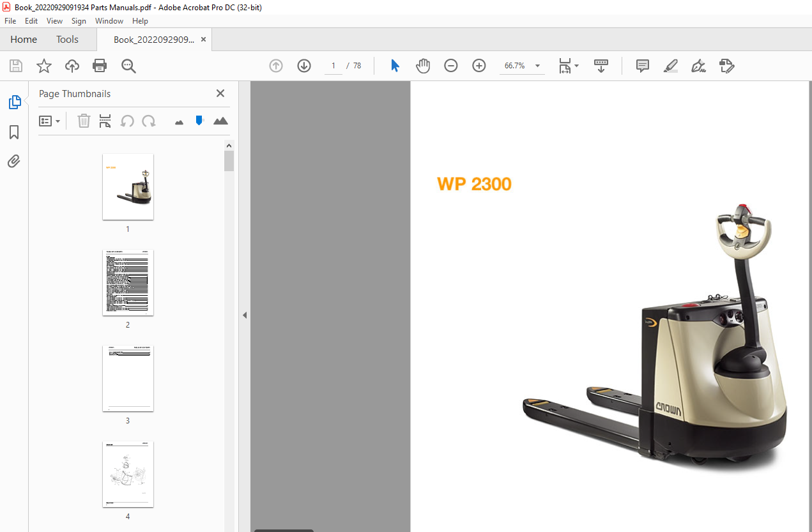Open the Edit menu
This screenshot has width=812, height=532.
point(31,21)
